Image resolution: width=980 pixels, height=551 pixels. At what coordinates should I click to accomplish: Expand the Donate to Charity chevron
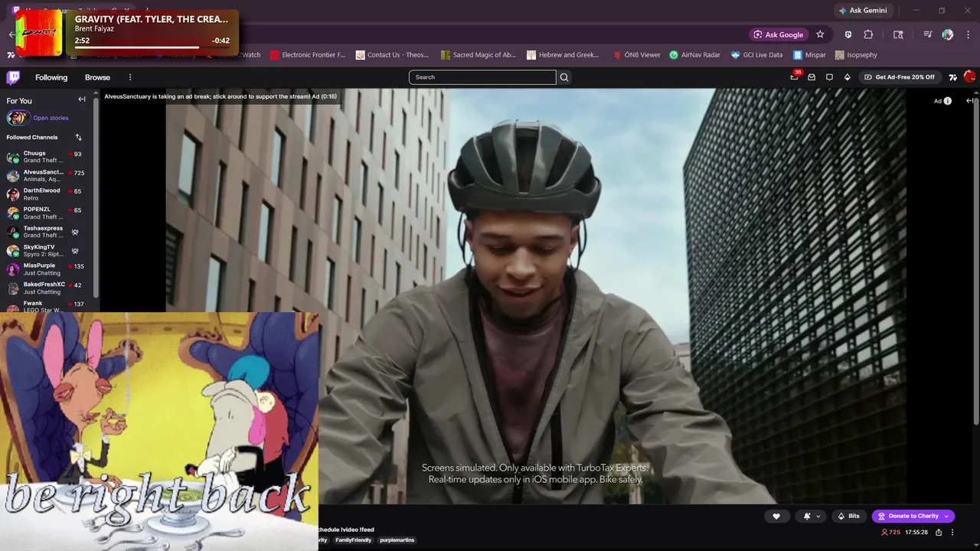click(x=946, y=516)
